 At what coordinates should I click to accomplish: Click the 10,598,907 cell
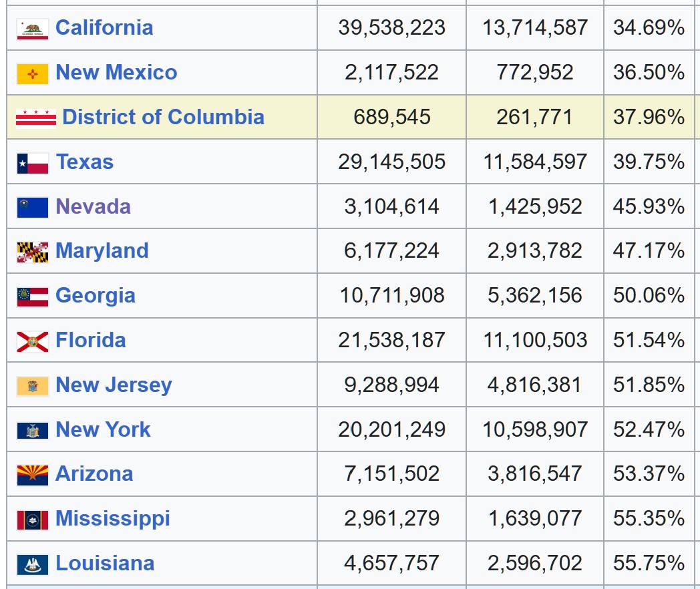[x=535, y=429]
